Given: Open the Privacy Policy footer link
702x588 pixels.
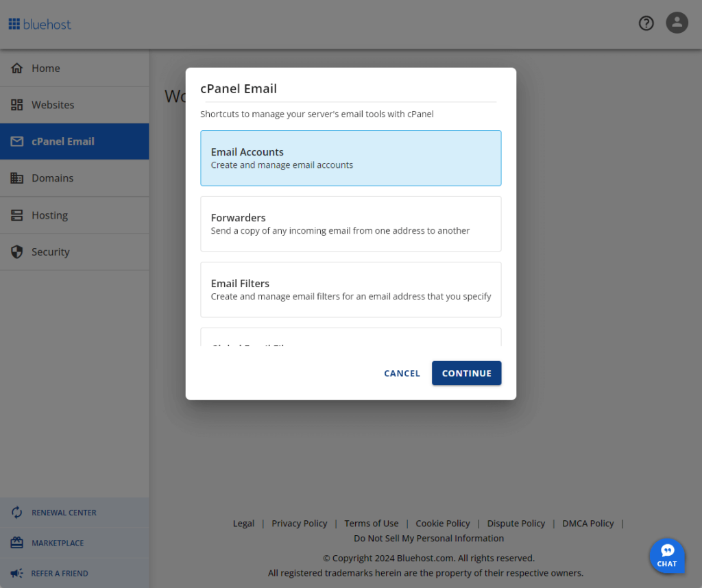Looking at the screenshot, I should tap(300, 524).
